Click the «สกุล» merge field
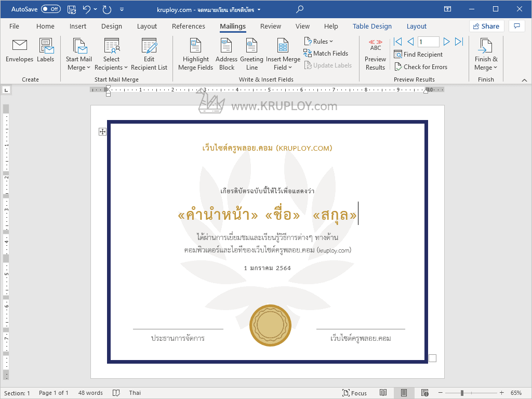Image resolution: width=532 pixels, height=399 pixels. pos(335,215)
